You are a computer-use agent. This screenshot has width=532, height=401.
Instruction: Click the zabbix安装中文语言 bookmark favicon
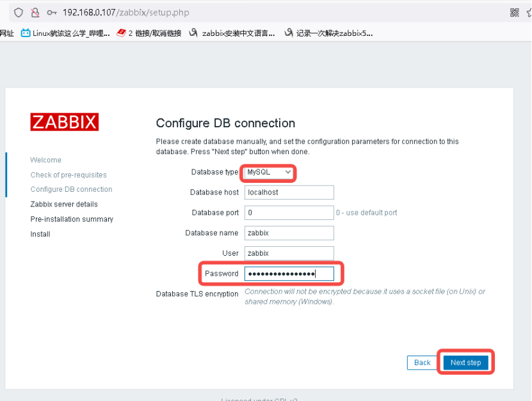click(x=193, y=33)
